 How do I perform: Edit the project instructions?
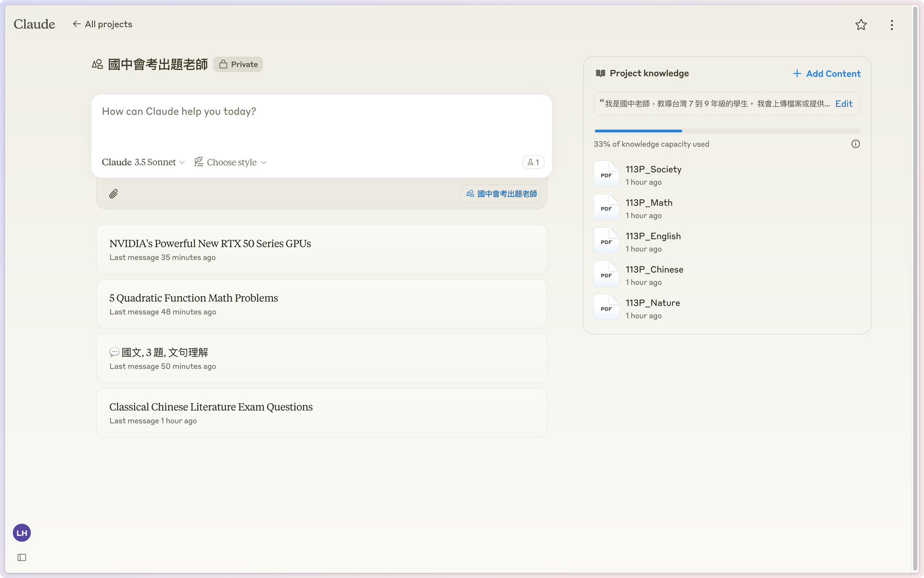pos(843,104)
